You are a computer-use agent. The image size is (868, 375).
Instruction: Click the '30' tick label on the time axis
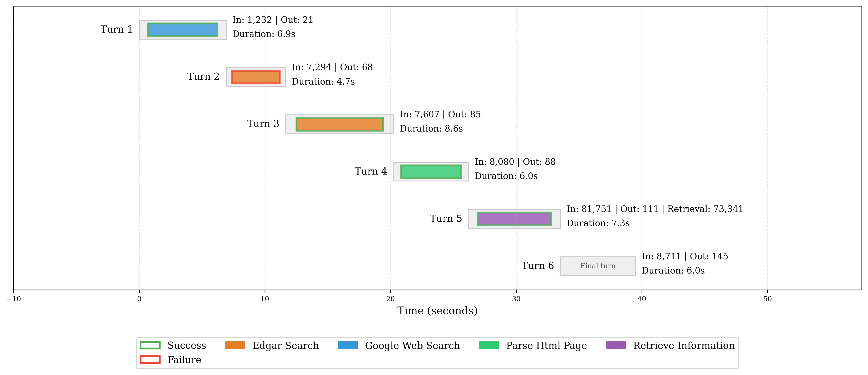coord(516,299)
